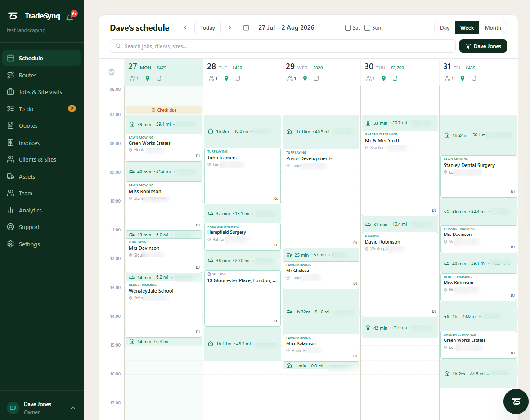Click the 1h 32m · 51.0 mi travel block
This screenshot has height=420, width=530.
[x=321, y=312]
